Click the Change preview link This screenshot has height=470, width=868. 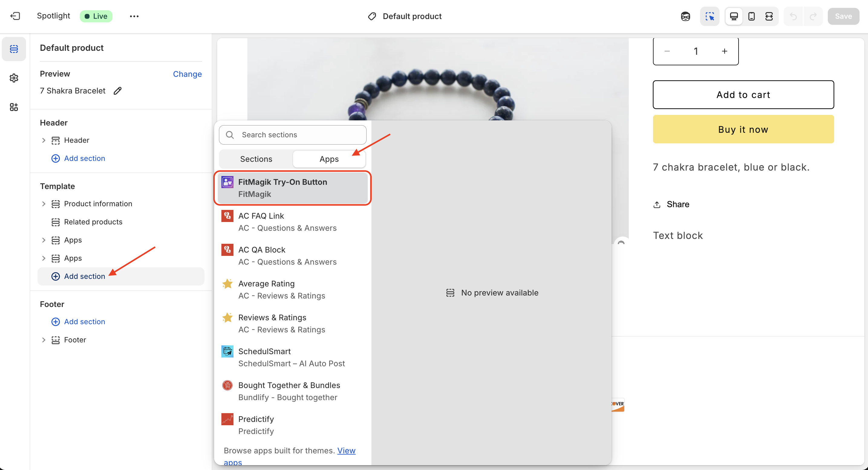point(187,74)
